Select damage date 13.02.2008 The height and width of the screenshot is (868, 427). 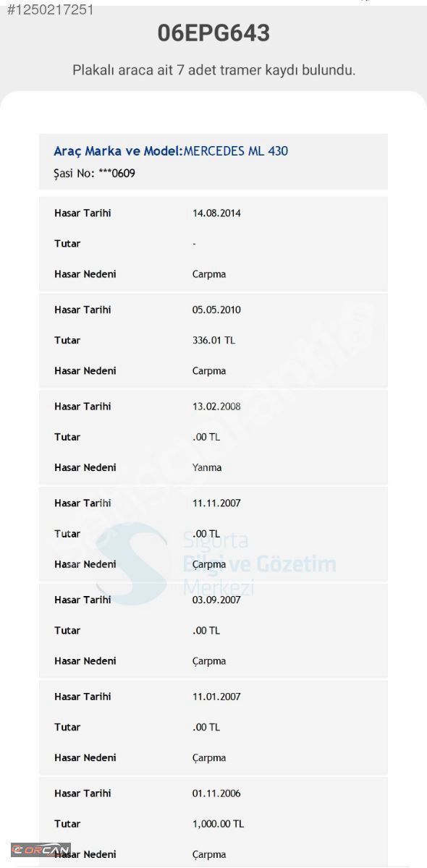coord(216,407)
